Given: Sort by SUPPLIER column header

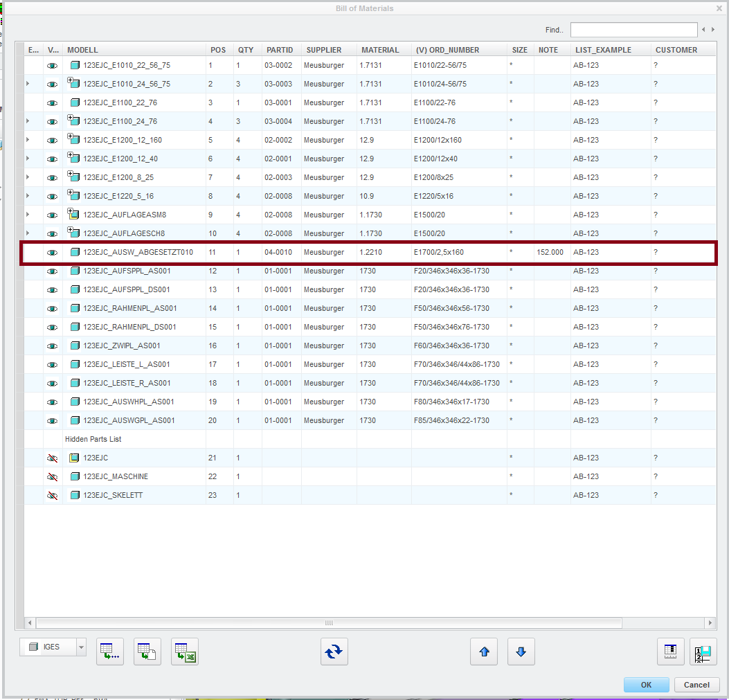Looking at the screenshot, I should coord(329,50).
